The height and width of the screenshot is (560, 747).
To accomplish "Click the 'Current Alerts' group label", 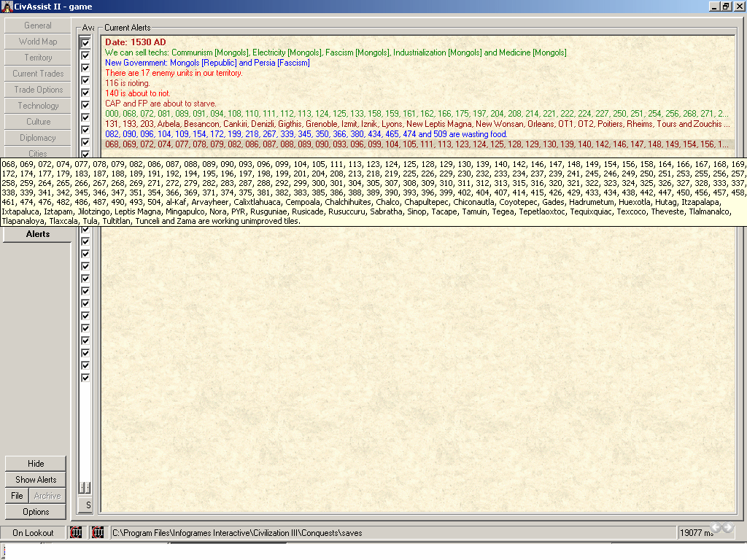I will coord(127,28).
